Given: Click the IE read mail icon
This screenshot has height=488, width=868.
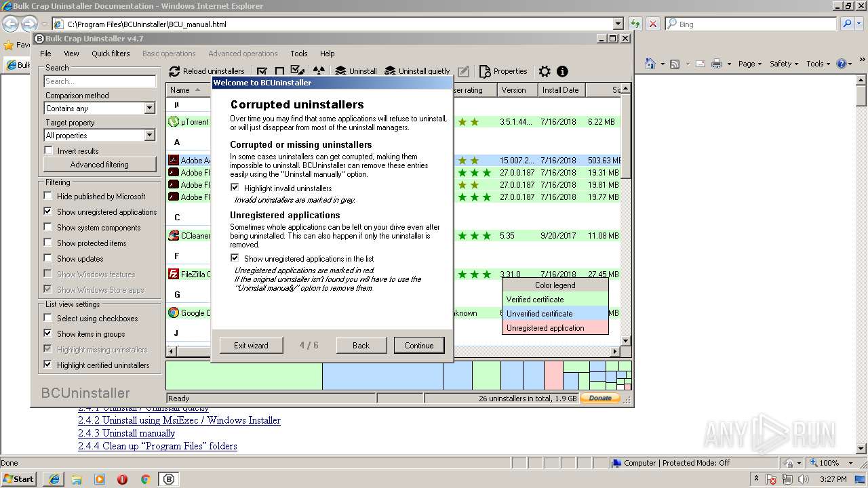Looking at the screenshot, I should (699, 64).
